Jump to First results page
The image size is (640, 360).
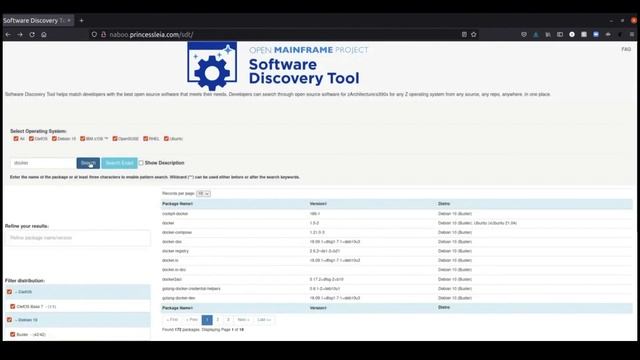pyautogui.click(x=173, y=320)
